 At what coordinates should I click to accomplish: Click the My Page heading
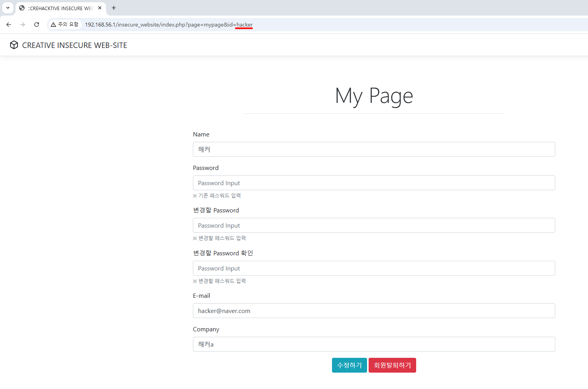[374, 96]
